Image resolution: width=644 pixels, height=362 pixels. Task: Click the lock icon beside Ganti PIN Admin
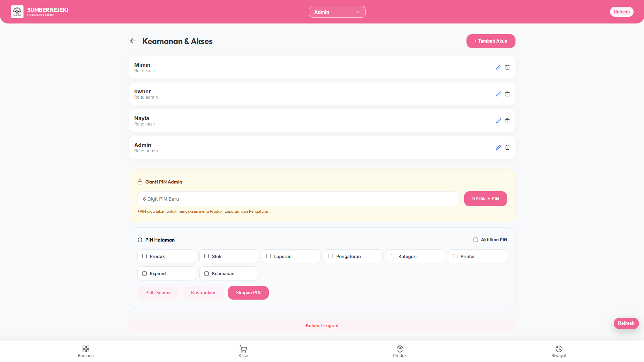click(140, 182)
